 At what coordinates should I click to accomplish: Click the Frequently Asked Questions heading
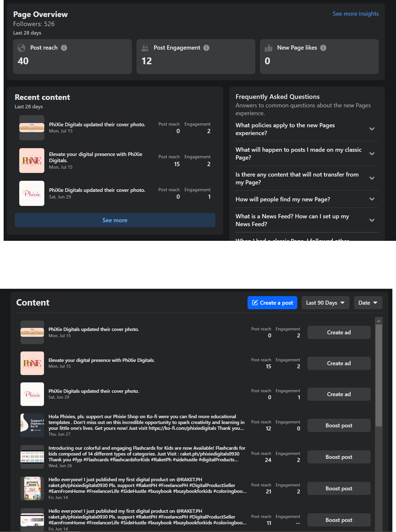click(277, 97)
